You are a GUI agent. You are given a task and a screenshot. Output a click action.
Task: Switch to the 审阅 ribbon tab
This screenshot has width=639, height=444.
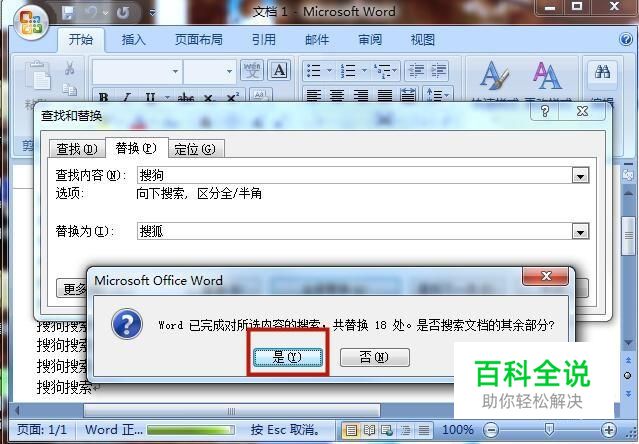370,40
